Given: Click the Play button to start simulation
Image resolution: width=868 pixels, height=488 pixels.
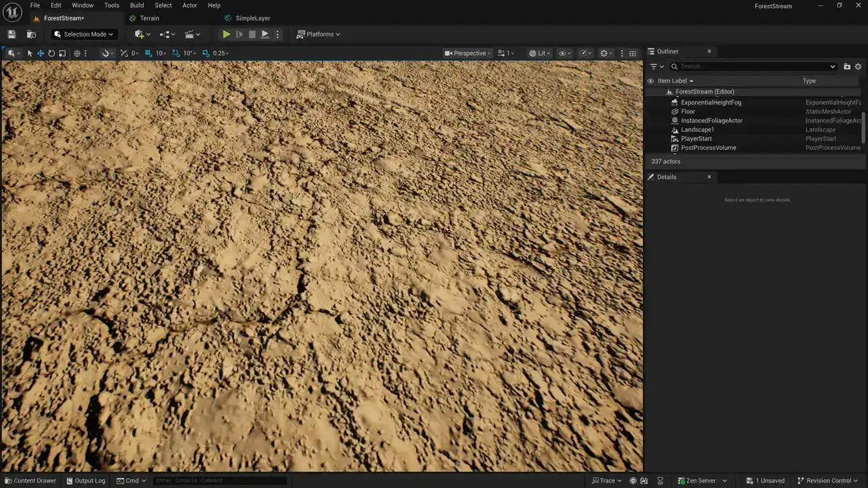Looking at the screenshot, I should pyautogui.click(x=226, y=35).
